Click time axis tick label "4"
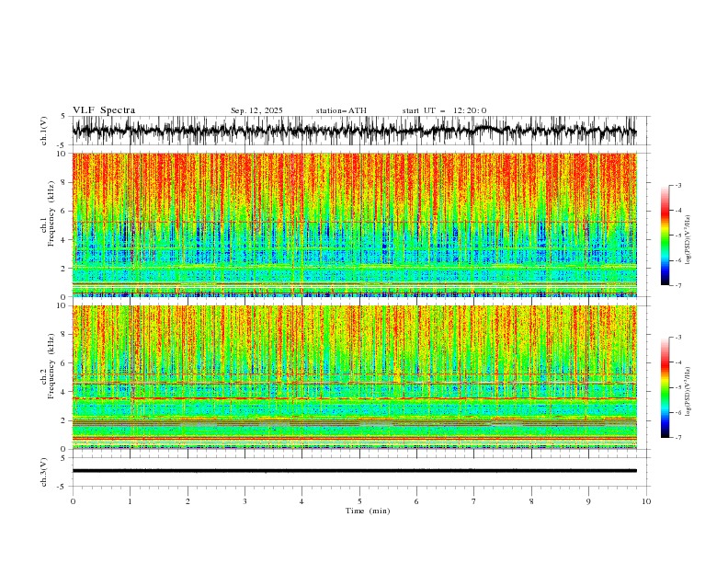This screenshot has width=728, height=563. point(301,501)
